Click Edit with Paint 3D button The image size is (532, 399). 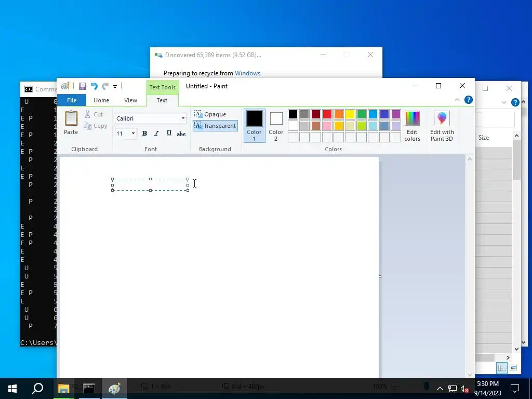[442, 126]
